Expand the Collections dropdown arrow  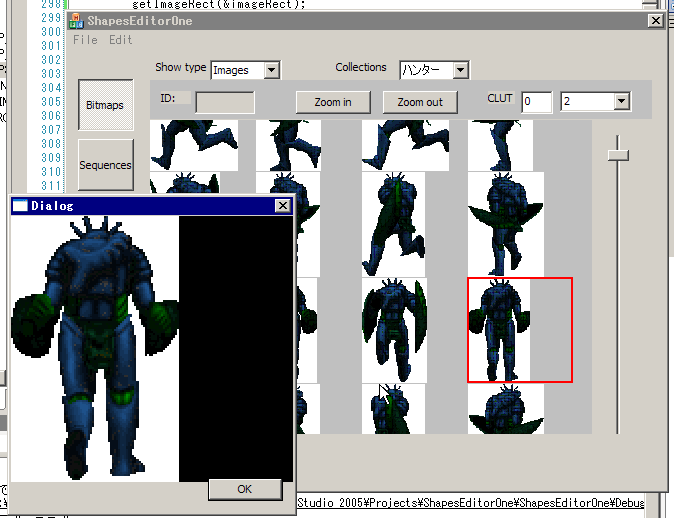coord(460,70)
